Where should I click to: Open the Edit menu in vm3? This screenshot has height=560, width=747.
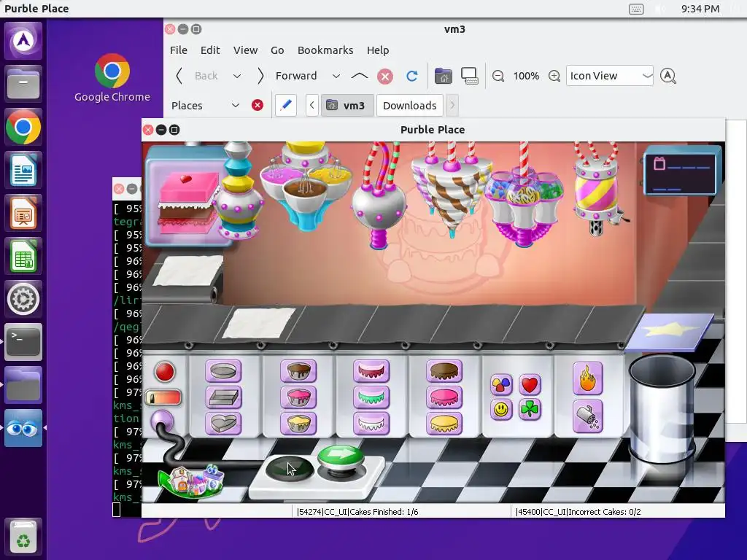pos(210,50)
